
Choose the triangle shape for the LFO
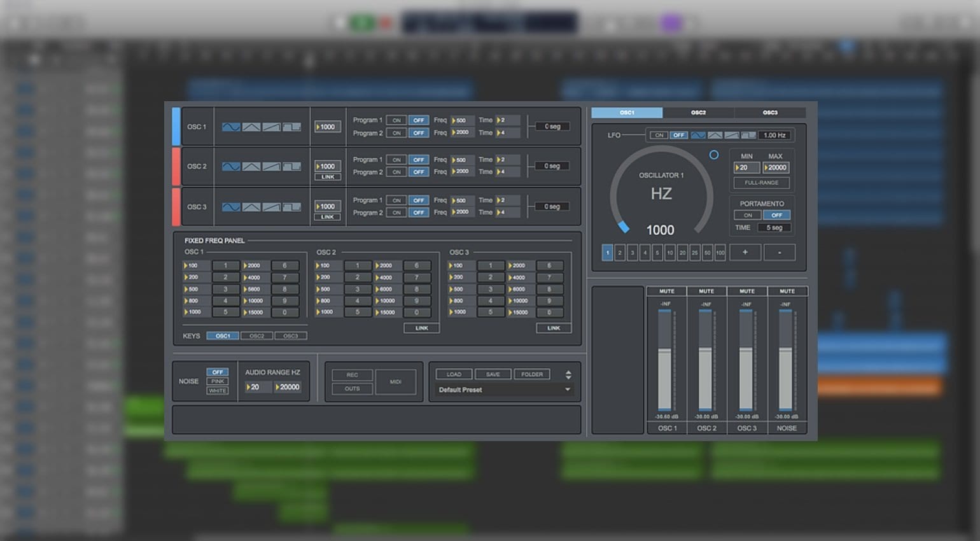click(x=716, y=135)
